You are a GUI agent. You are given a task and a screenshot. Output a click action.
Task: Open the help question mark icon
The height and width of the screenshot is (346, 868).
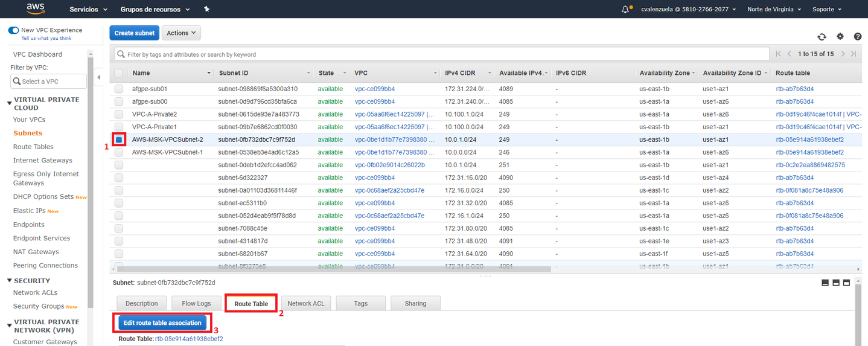(858, 37)
